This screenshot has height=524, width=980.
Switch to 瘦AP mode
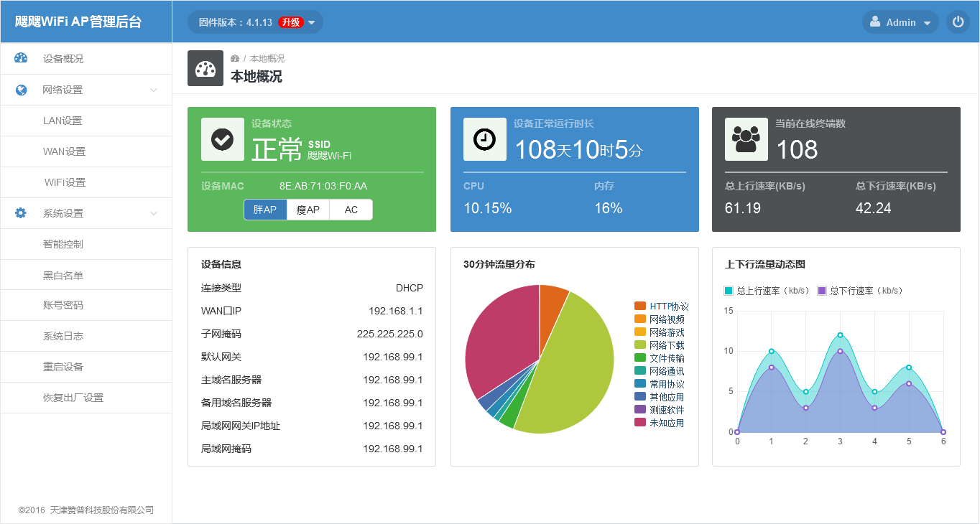coord(308,210)
